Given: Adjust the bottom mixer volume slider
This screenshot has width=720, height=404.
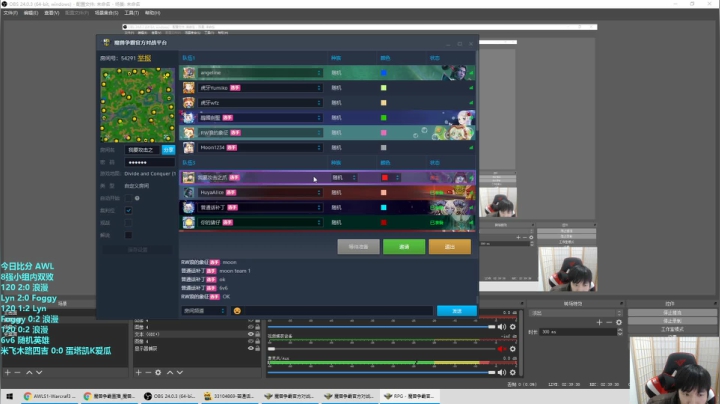Looking at the screenshot, I should click(x=382, y=372).
